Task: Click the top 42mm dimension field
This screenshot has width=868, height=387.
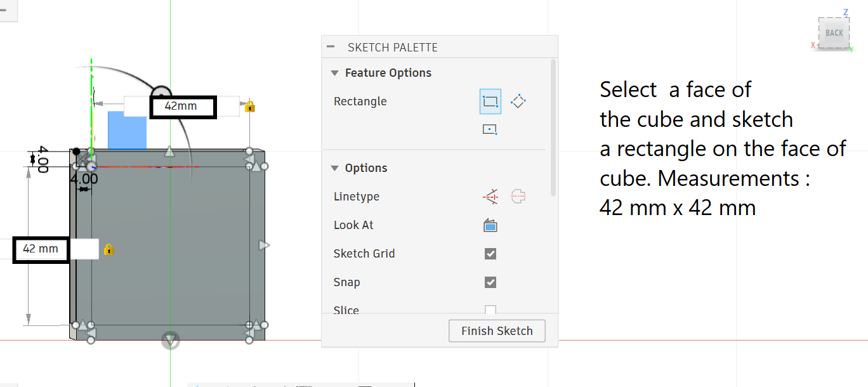Action: tap(183, 107)
